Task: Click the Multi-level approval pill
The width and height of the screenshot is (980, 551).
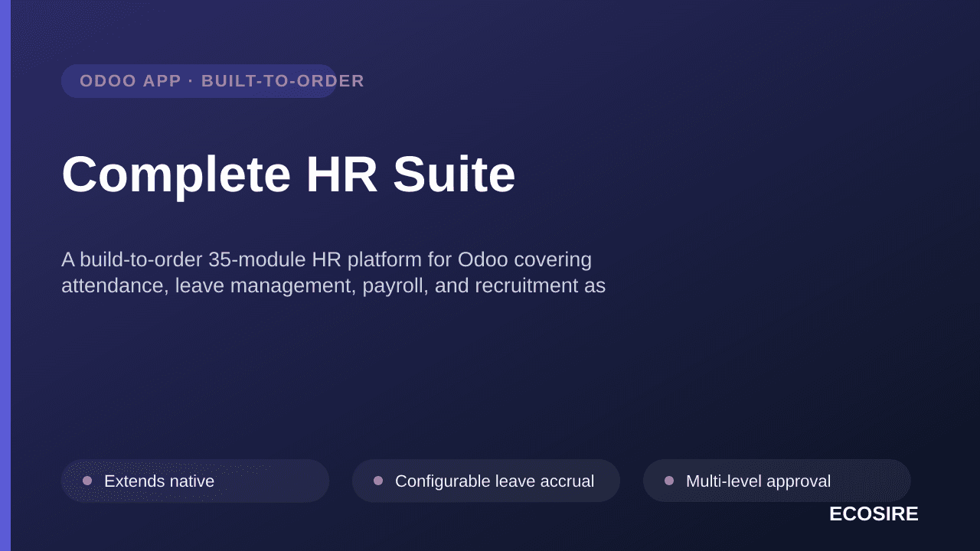Action: pos(777,481)
